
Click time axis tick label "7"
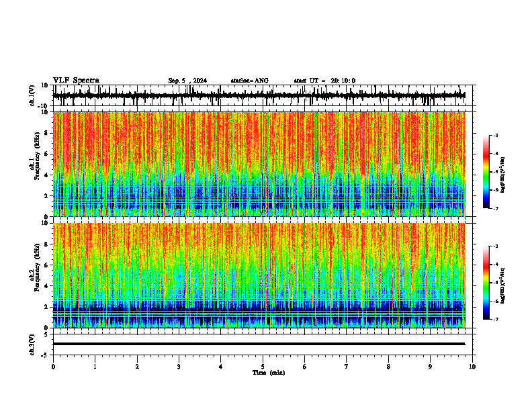pos(347,367)
